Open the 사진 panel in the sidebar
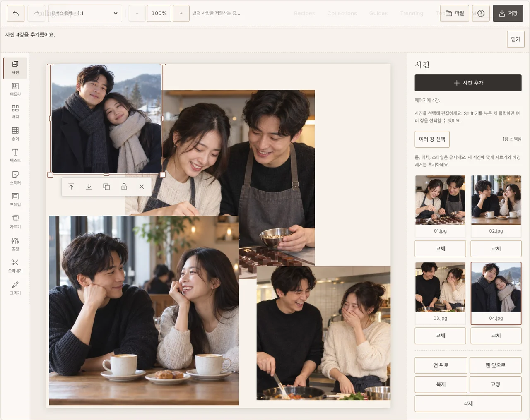 [15, 68]
